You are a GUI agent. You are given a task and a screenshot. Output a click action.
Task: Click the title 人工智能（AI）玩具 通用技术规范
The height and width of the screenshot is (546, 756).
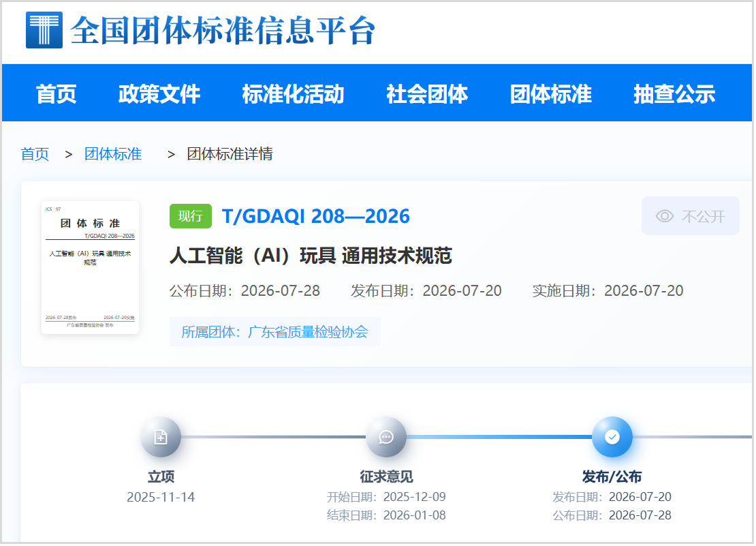tap(311, 256)
